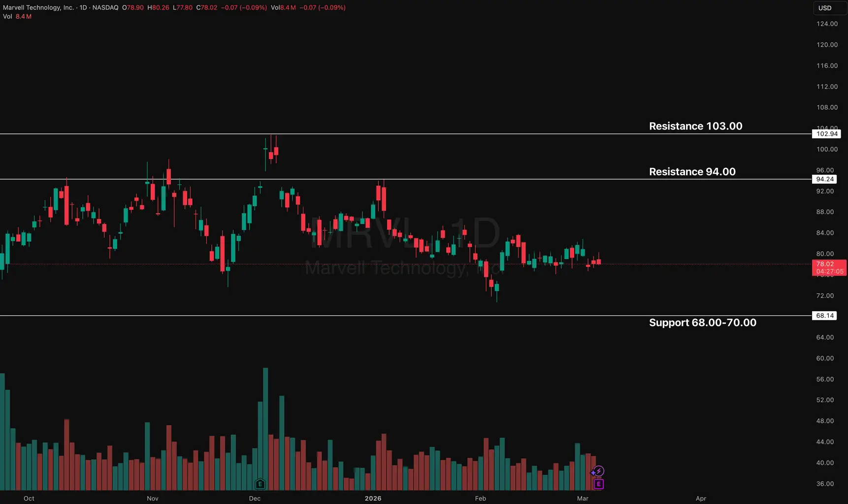Click the green earnings E marker near Dec
Image resolution: width=848 pixels, height=504 pixels.
(260, 484)
